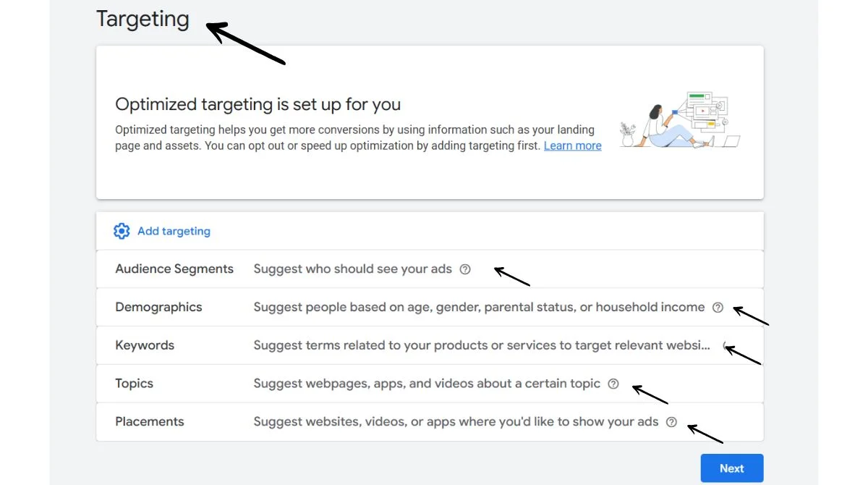
Task: Select the Audience Segments row label
Action: [x=174, y=269]
